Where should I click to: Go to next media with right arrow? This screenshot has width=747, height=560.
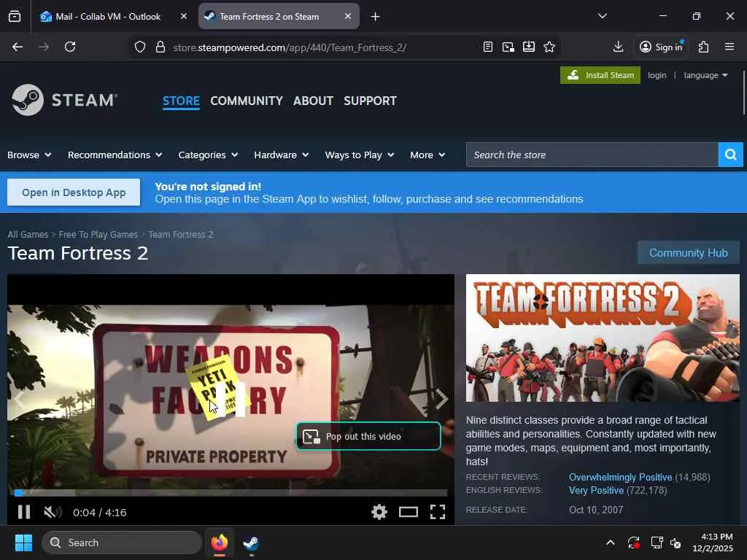(x=441, y=399)
